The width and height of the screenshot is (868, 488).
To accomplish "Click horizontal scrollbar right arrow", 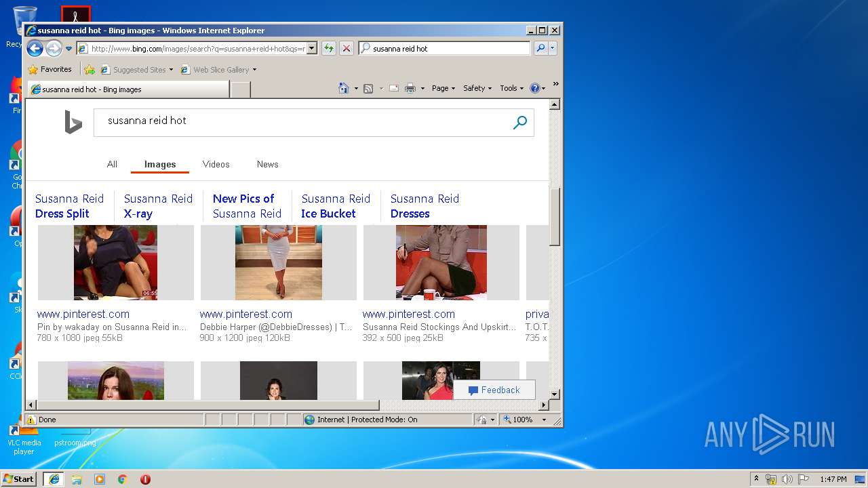I will 543,405.
